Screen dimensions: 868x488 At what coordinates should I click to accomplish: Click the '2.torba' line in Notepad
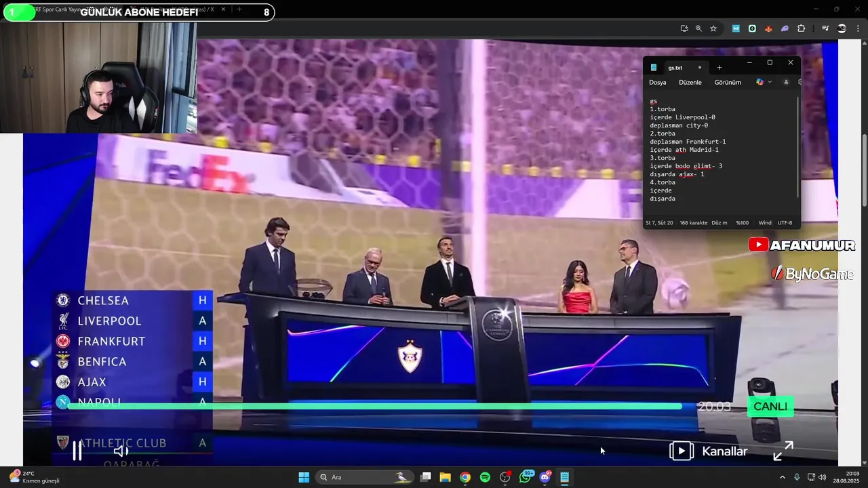click(x=663, y=134)
